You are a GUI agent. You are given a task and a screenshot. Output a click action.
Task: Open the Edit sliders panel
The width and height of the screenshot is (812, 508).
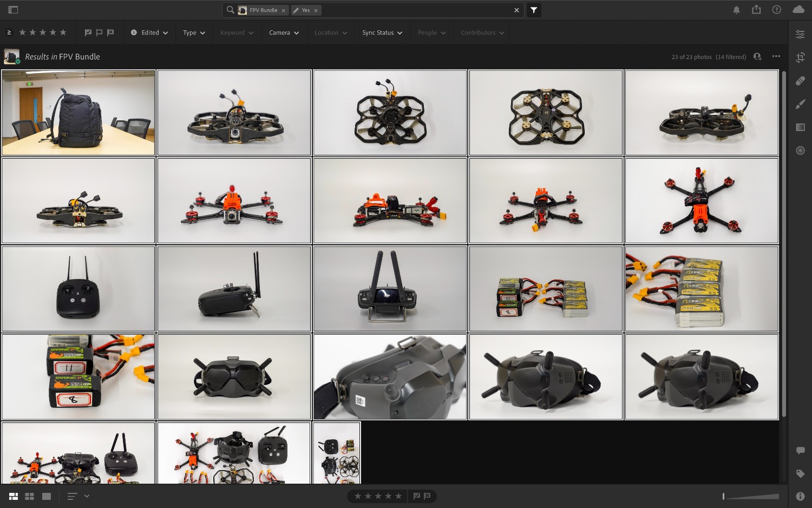click(x=800, y=34)
